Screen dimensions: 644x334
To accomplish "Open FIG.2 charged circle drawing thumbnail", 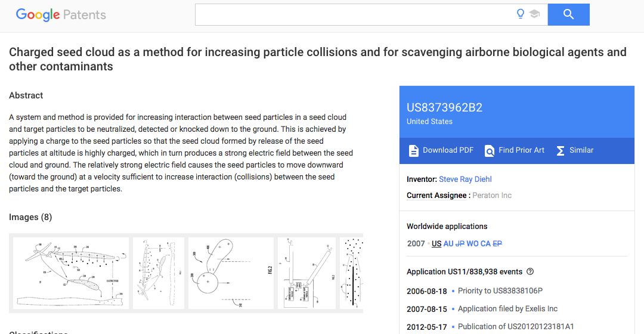I will coord(231,273).
